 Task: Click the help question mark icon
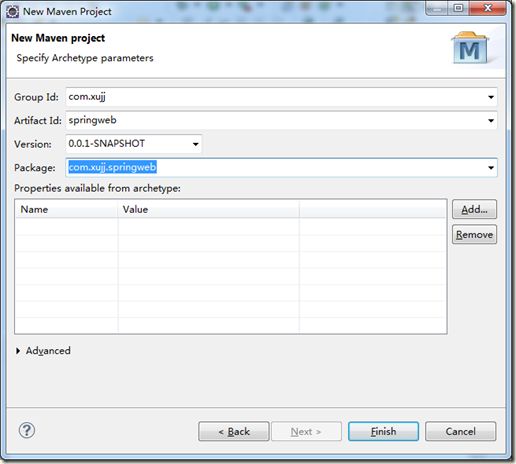tap(27, 430)
